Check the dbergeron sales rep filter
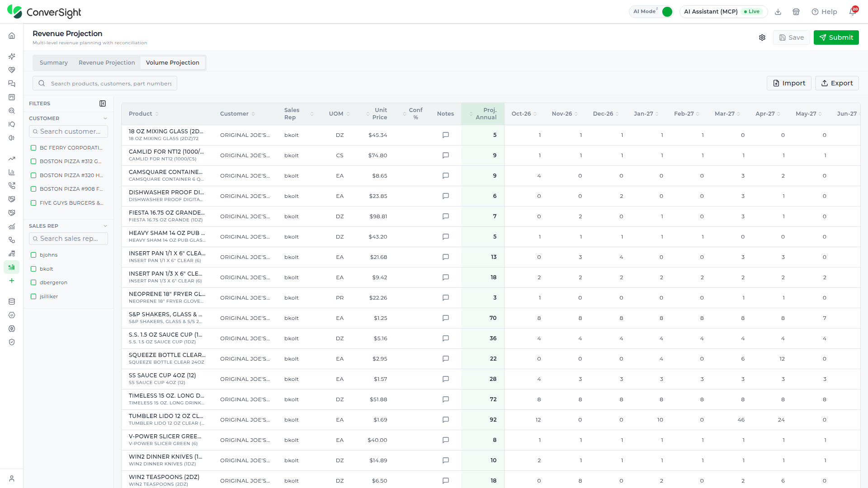This screenshot has width=868, height=488. [33, 282]
